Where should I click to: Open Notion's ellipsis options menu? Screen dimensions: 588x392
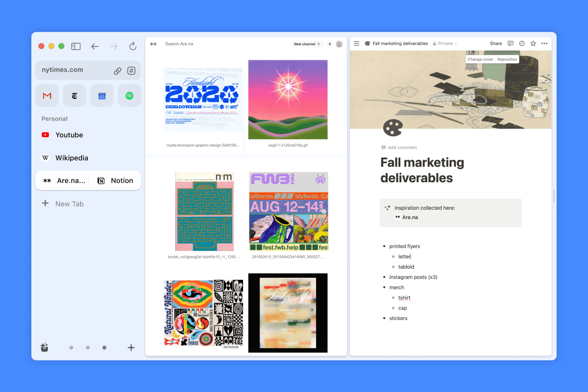[544, 43]
